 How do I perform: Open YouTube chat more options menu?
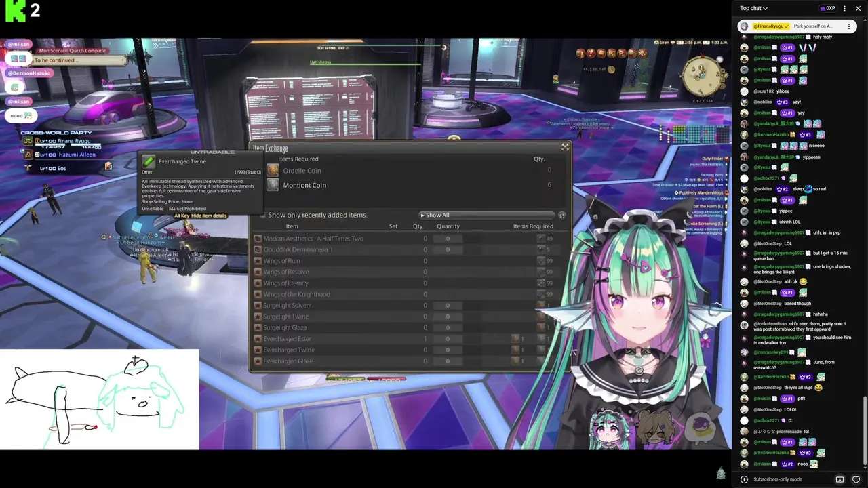[x=844, y=8]
